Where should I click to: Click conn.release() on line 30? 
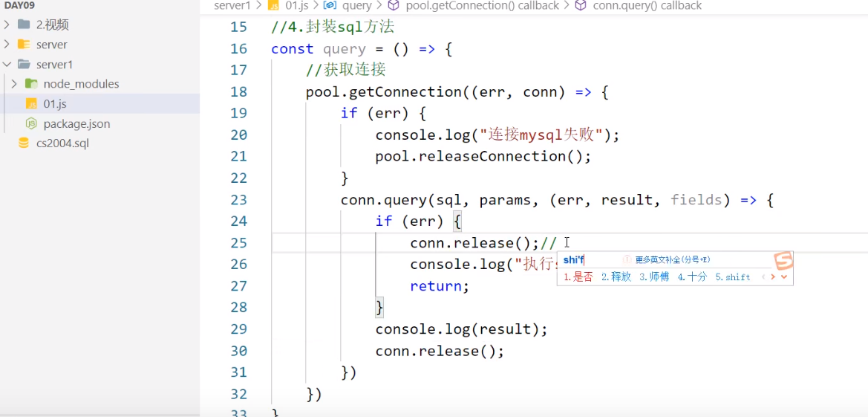(x=436, y=351)
